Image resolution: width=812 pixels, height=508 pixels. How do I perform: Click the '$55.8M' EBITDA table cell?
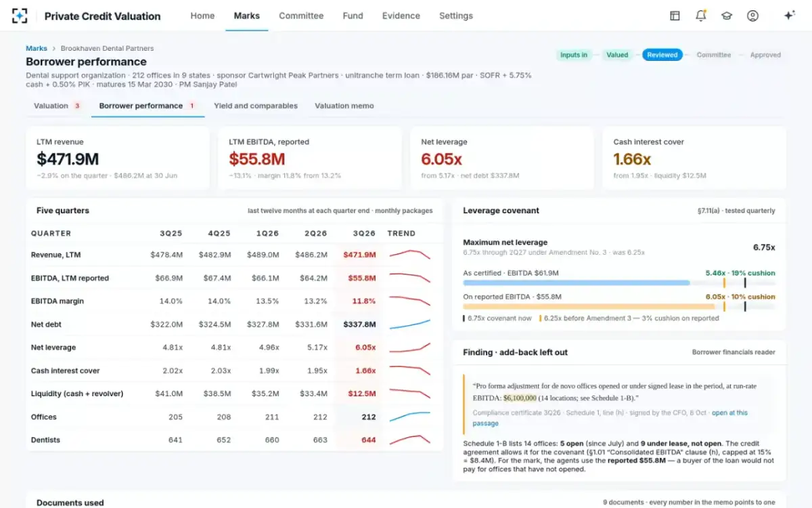click(362, 278)
